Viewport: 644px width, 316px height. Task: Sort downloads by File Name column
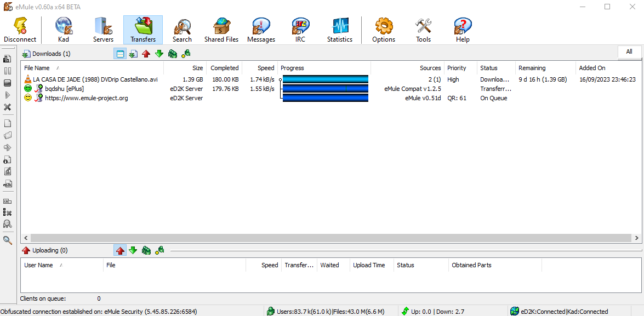(92, 68)
